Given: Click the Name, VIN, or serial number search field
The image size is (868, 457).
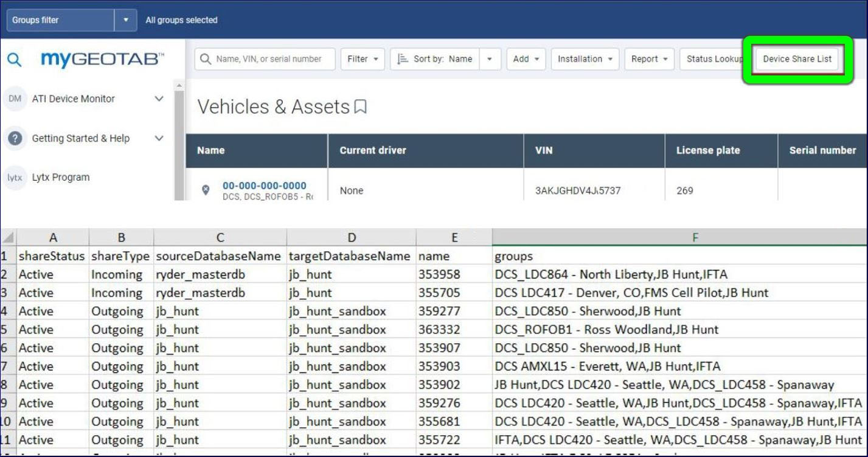Looking at the screenshot, I should [265, 59].
